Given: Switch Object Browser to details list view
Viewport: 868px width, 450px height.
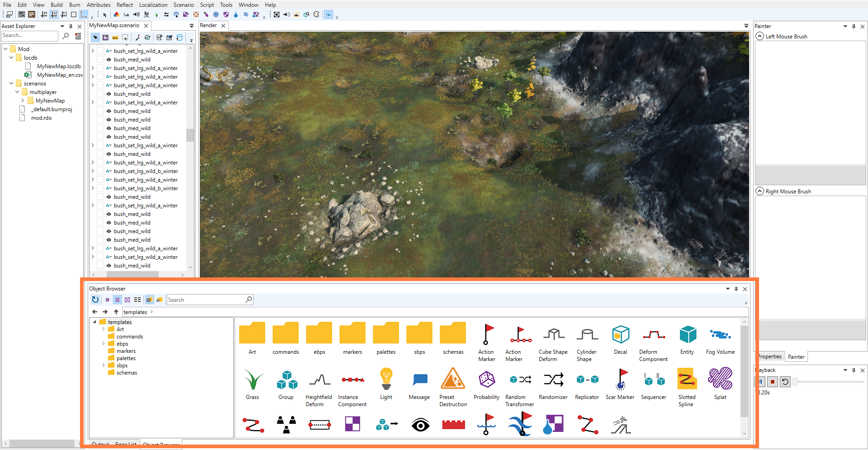Looking at the screenshot, I should (137, 300).
